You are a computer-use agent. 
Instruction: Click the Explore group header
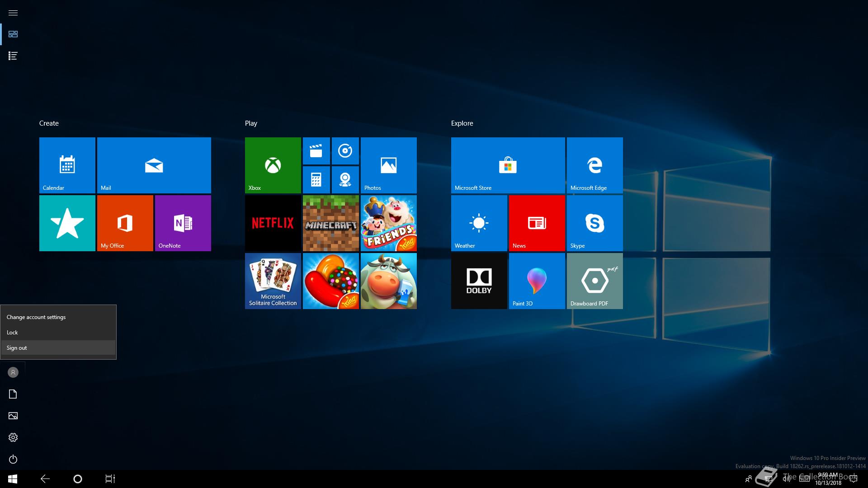click(x=462, y=123)
